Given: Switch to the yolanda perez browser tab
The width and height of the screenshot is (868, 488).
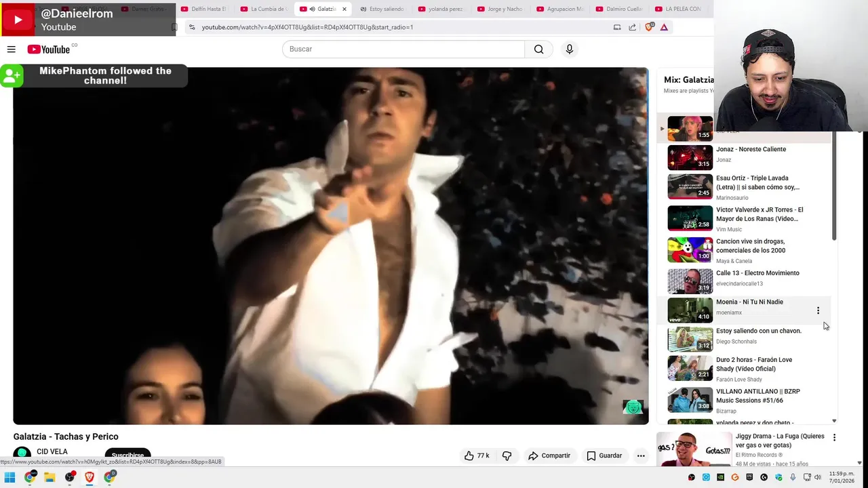Looking at the screenshot, I should pyautogui.click(x=441, y=9).
